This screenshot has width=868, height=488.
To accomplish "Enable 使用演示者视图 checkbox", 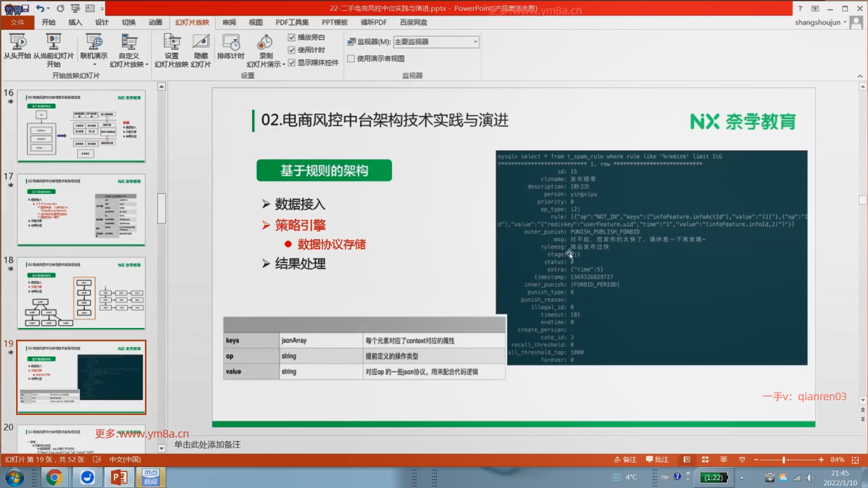I will pyautogui.click(x=351, y=58).
